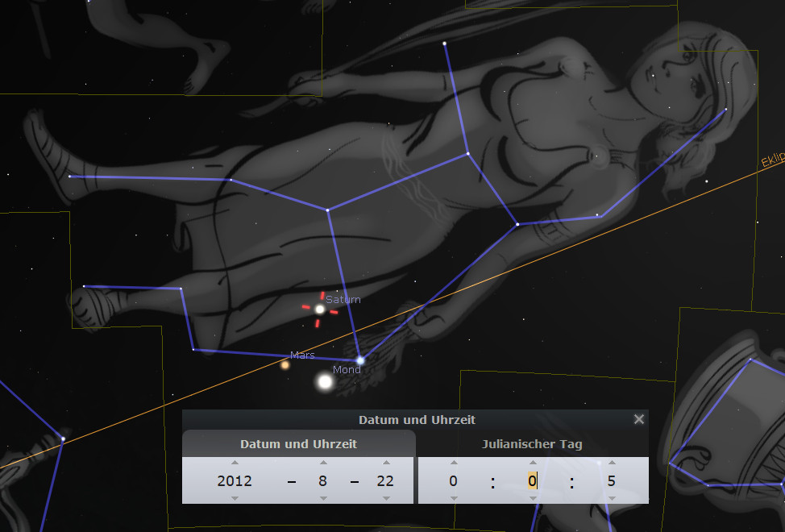The width and height of the screenshot is (785, 532).
Task: Click the Datum und Uhrzeit title bar
Action: click(x=417, y=419)
